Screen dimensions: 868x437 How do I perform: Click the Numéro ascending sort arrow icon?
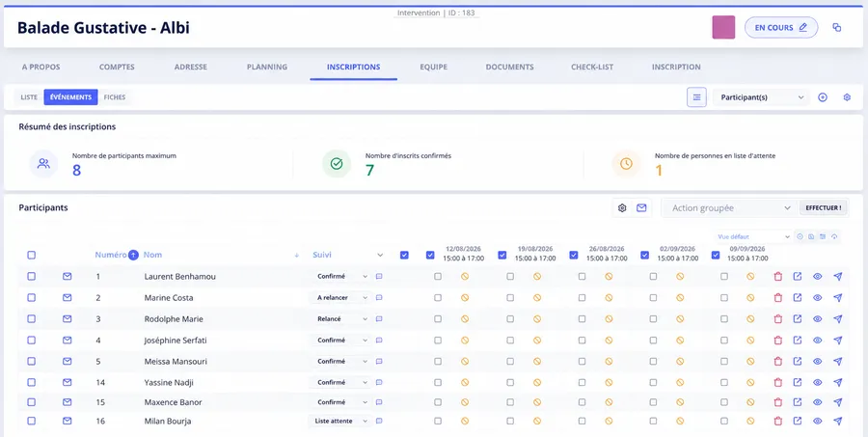pos(133,255)
